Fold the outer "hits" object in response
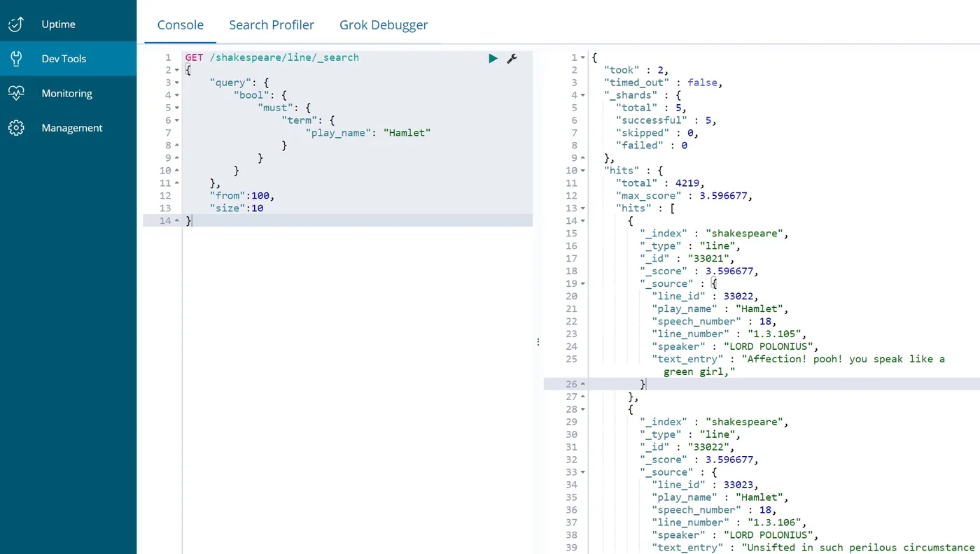Viewport: 980px width, 554px height. tap(584, 171)
